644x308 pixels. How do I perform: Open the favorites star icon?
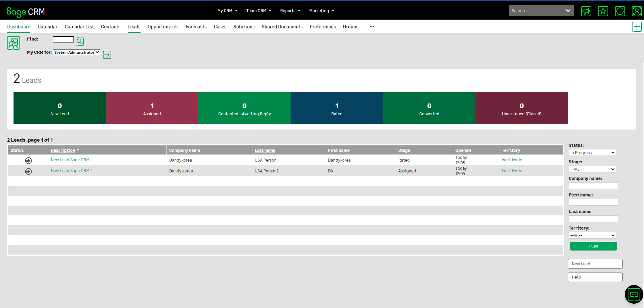603,11
